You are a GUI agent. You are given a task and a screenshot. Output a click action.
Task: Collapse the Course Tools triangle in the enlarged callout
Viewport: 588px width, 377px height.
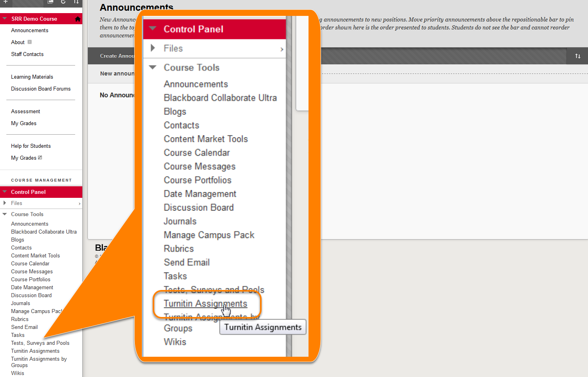pyautogui.click(x=153, y=67)
